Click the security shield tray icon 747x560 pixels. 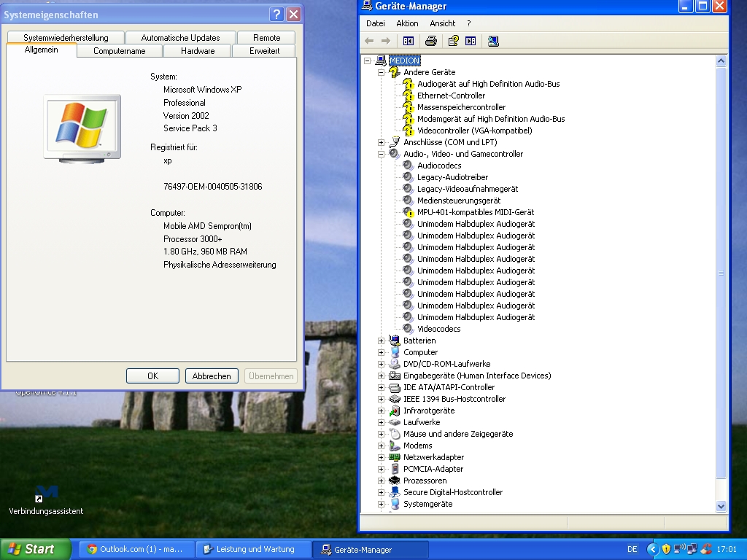[x=666, y=549]
